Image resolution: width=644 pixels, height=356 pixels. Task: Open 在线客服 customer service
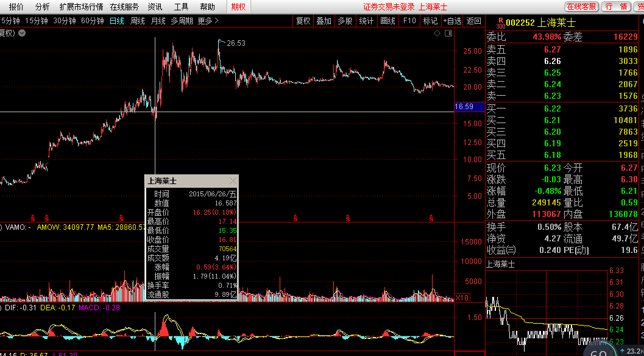click(x=581, y=7)
